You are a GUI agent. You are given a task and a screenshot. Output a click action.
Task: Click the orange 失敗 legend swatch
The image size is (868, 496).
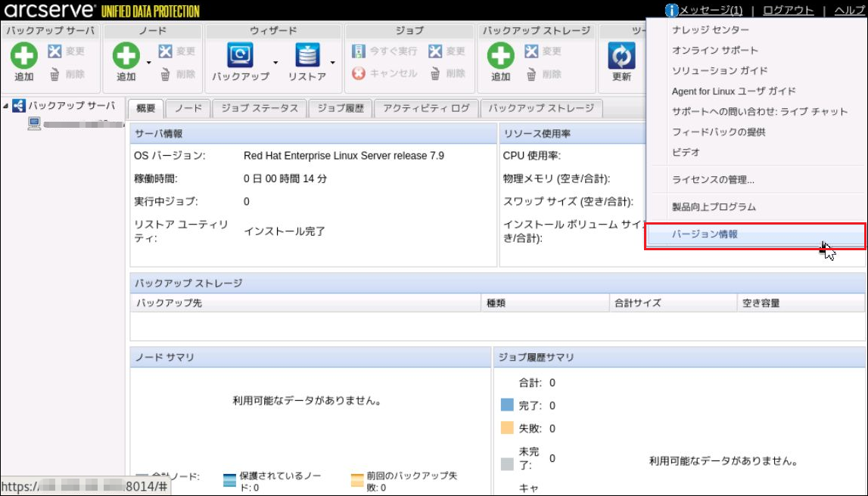(x=507, y=428)
